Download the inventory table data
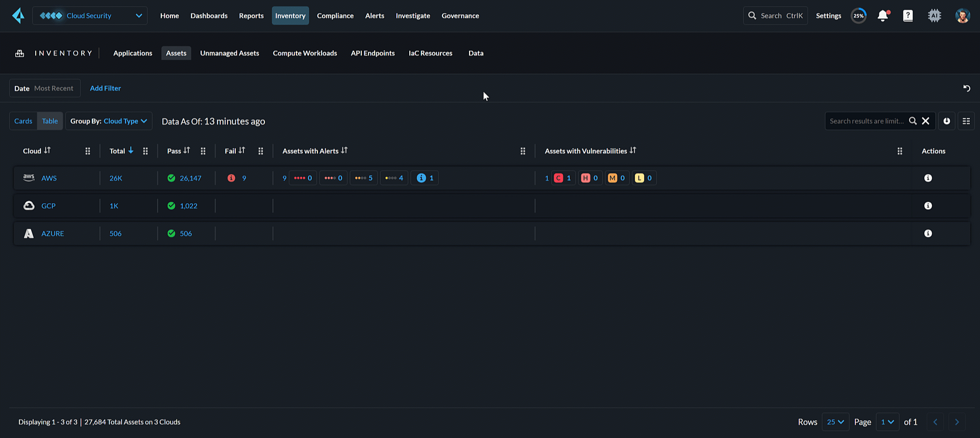This screenshot has height=438, width=980. point(947,121)
